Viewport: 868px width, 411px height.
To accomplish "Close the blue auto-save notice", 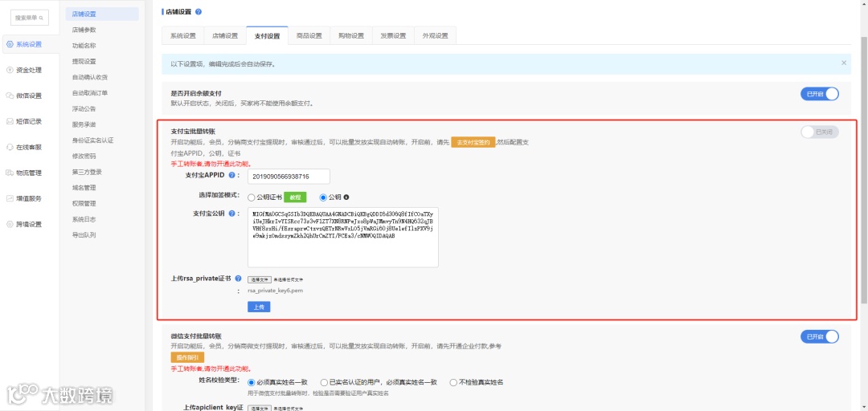I will [x=844, y=63].
